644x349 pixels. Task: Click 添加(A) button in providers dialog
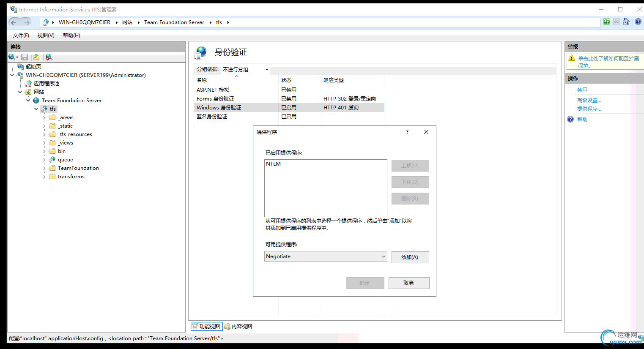410,257
